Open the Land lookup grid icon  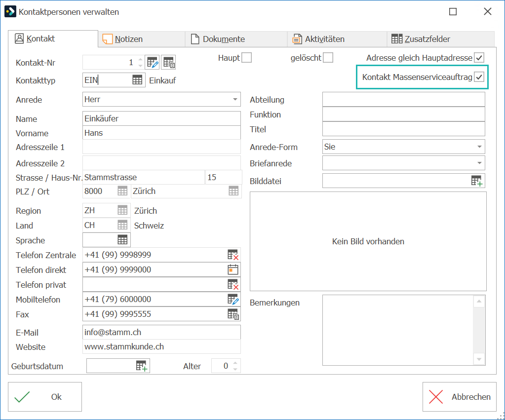coord(122,225)
